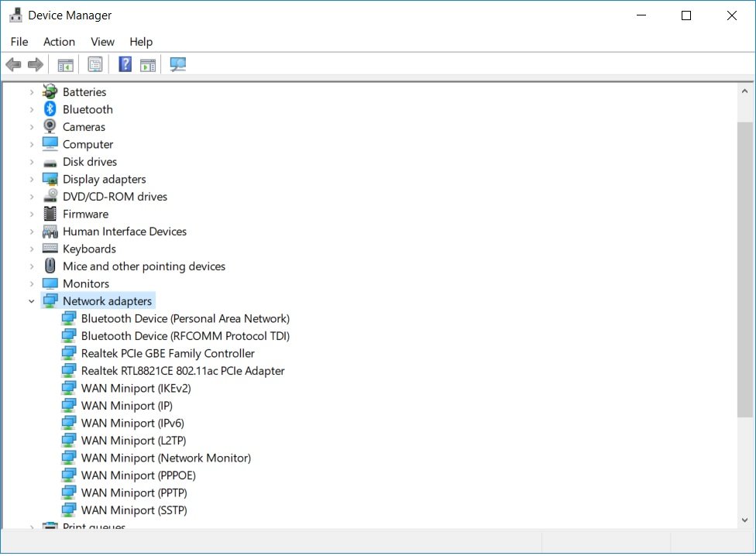
Task: Click the Forward arrow toolbar icon
Action: [x=35, y=64]
